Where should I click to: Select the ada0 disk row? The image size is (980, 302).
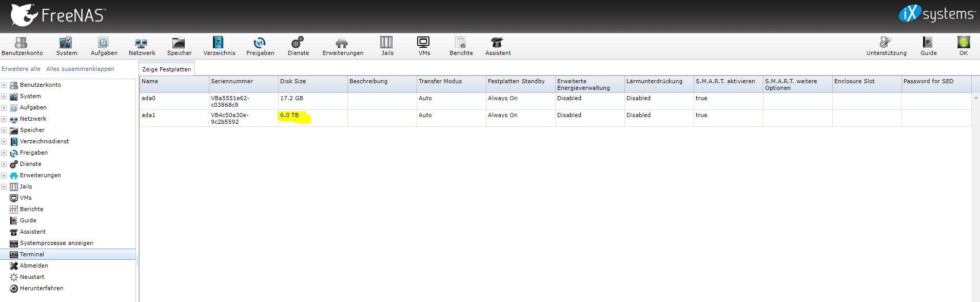(x=555, y=101)
